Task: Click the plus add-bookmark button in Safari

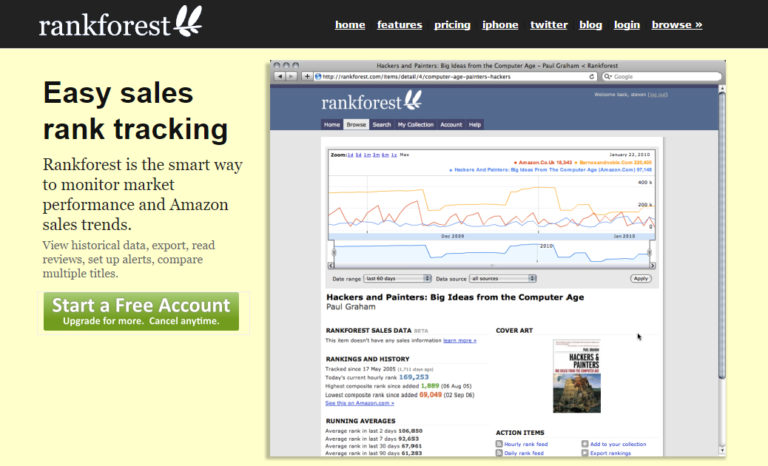Action: coord(307,76)
